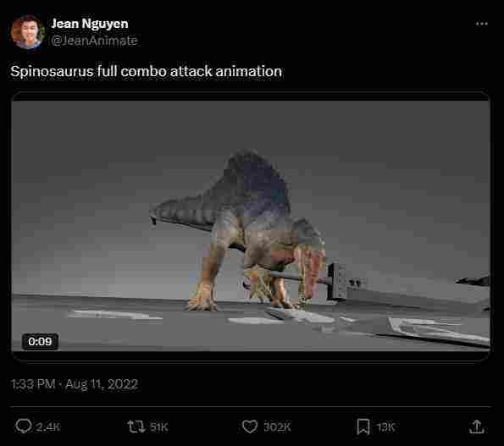This screenshot has height=446, width=504.
Task: Click the reply speech bubble icon
Action: 24,427
